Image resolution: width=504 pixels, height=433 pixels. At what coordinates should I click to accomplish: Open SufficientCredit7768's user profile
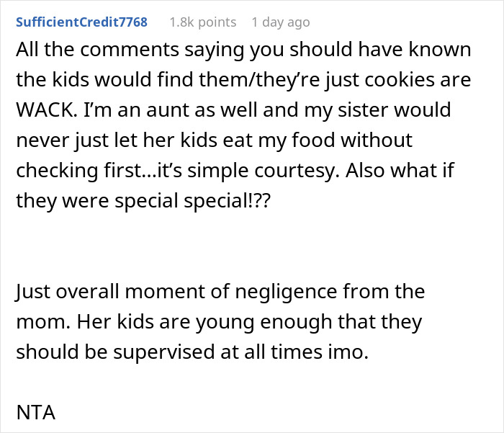point(81,22)
